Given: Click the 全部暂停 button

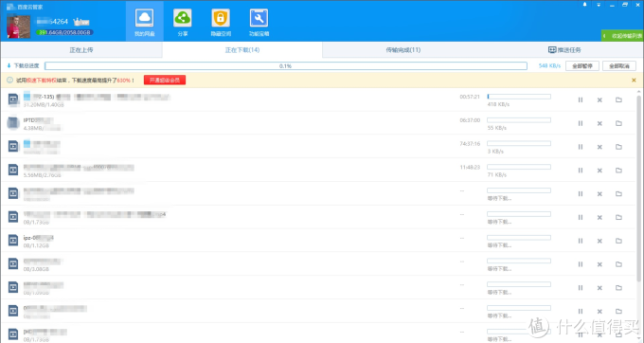Looking at the screenshot, I should coord(582,65).
